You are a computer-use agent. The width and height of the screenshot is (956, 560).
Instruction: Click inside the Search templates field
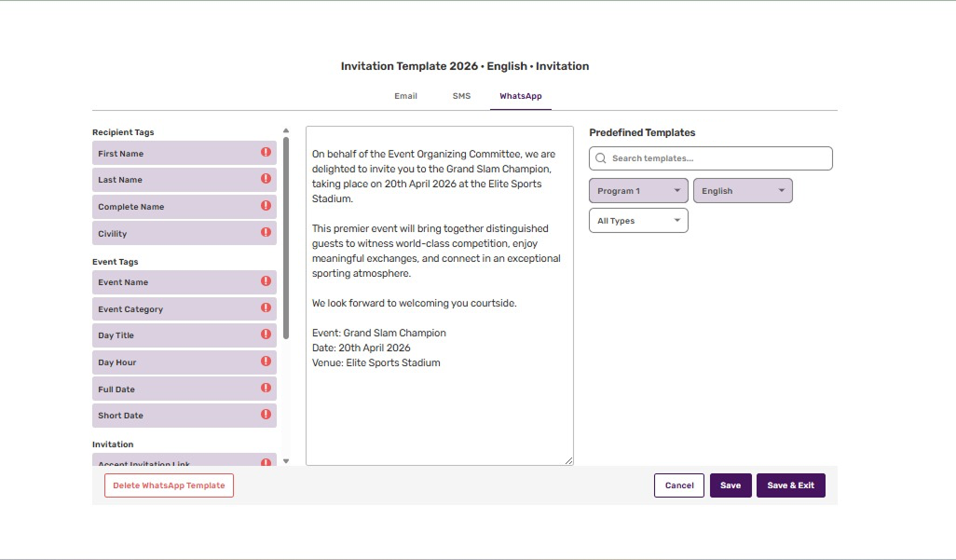coord(717,158)
